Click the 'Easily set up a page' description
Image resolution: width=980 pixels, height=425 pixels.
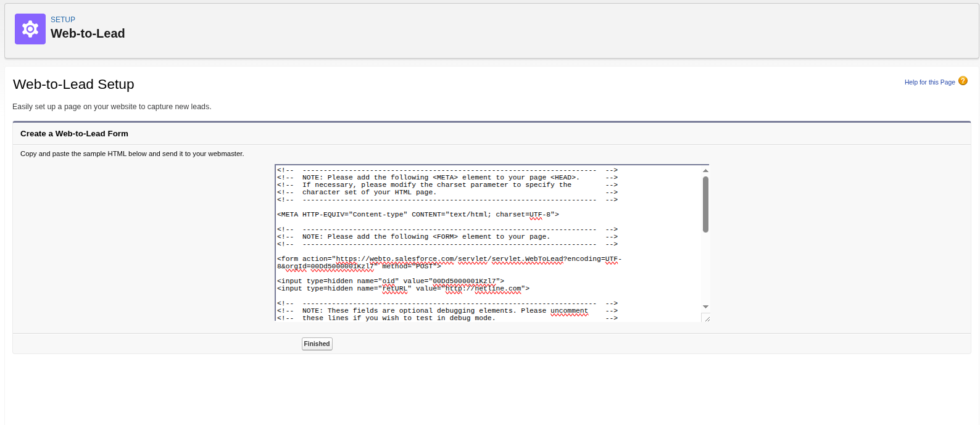112,107
